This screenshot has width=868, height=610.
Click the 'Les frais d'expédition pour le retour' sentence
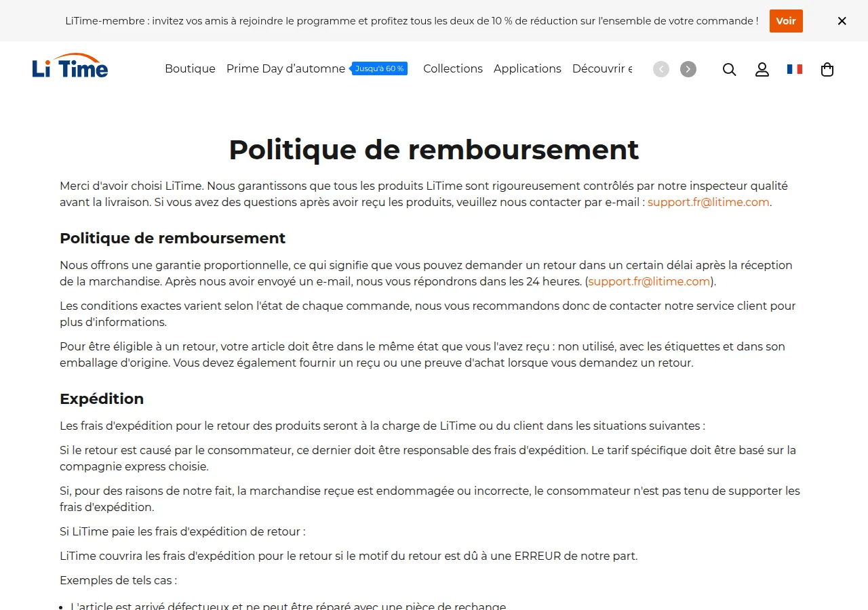[x=382, y=426]
